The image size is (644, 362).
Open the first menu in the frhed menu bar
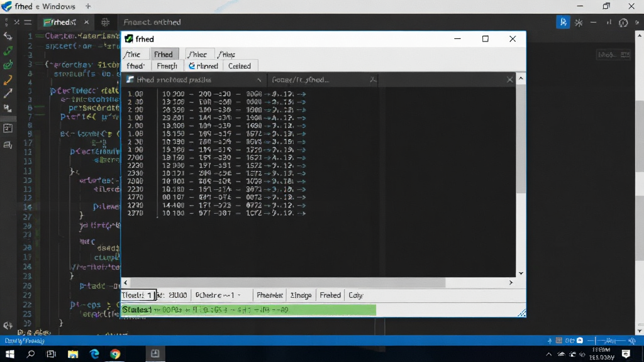(132, 54)
